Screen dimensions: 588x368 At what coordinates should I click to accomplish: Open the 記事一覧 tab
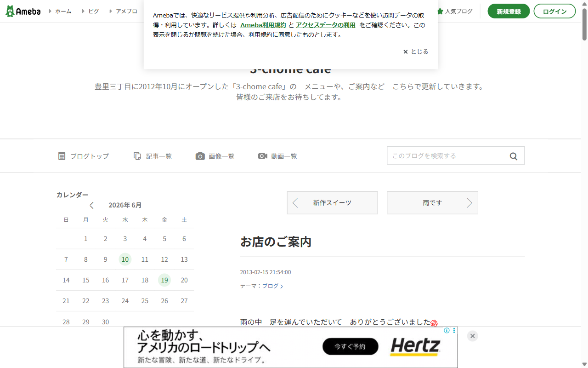point(153,156)
